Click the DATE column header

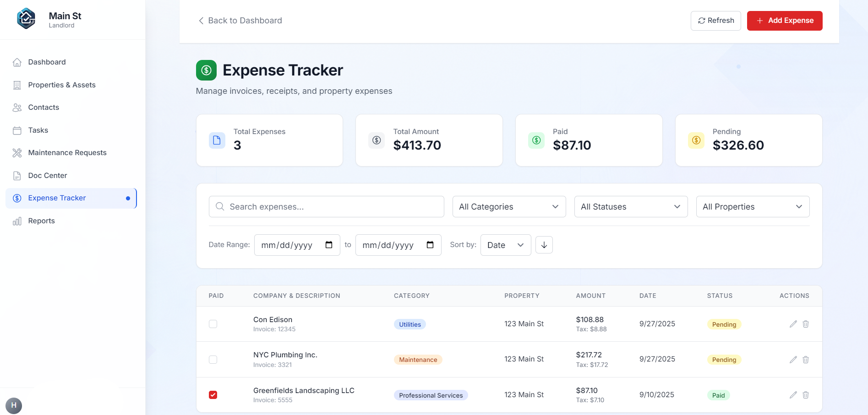click(648, 296)
